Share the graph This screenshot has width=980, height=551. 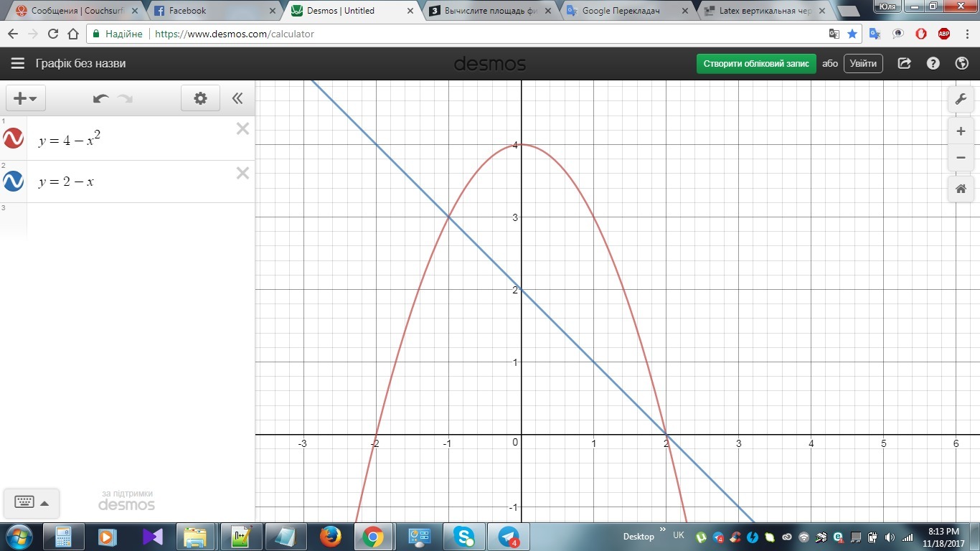click(905, 63)
